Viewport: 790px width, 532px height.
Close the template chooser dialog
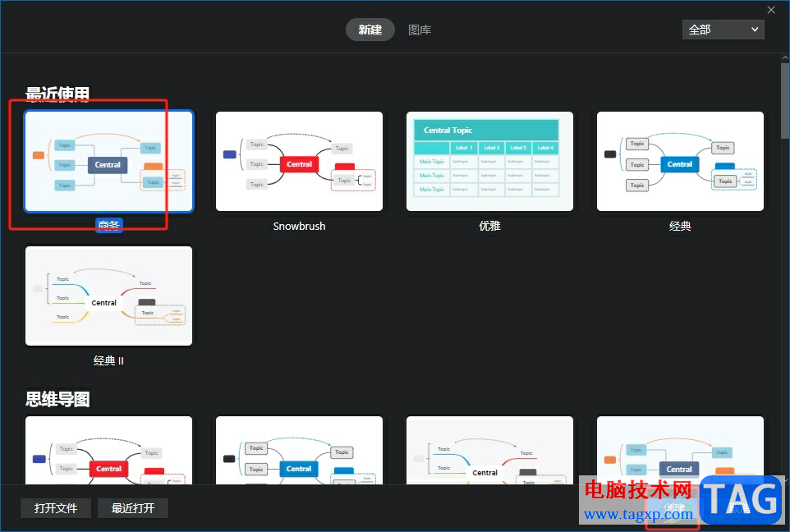coord(771,10)
